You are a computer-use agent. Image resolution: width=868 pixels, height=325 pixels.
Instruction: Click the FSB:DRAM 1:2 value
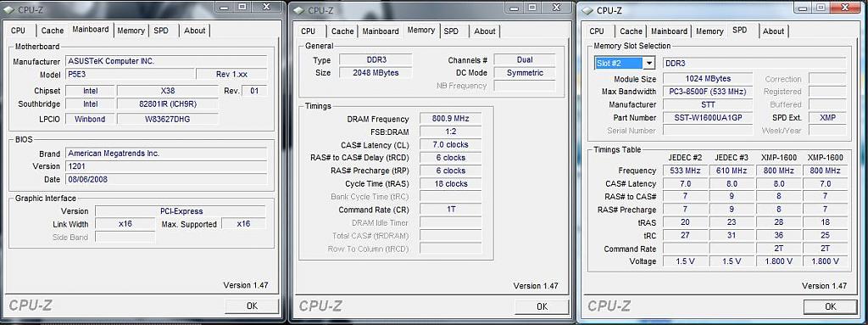coord(451,132)
